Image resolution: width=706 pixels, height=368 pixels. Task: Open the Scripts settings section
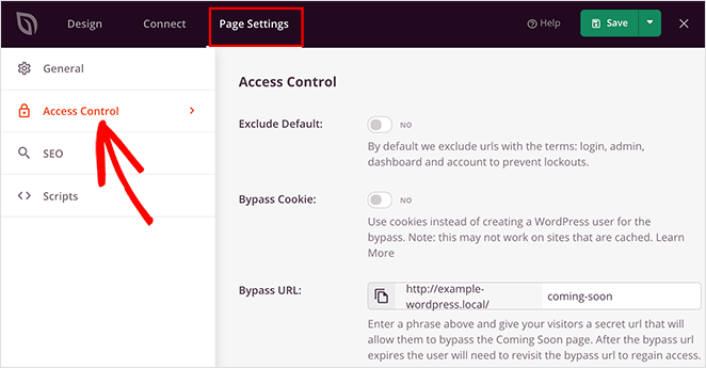tap(108, 196)
